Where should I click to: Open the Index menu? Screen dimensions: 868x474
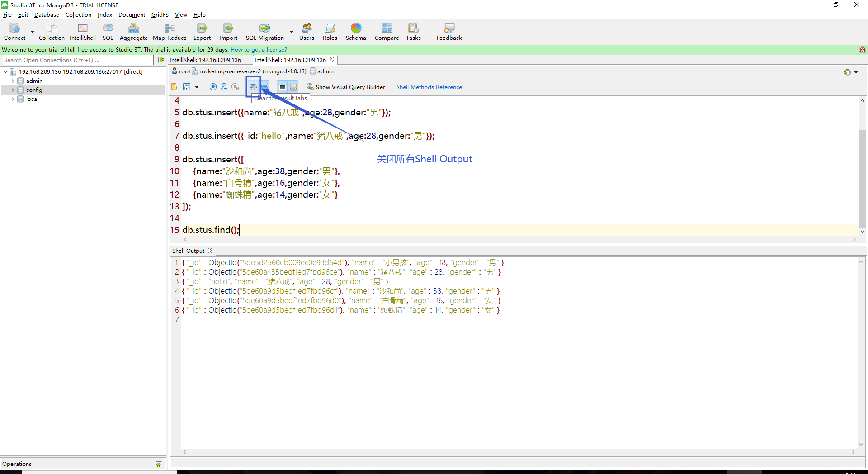105,15
